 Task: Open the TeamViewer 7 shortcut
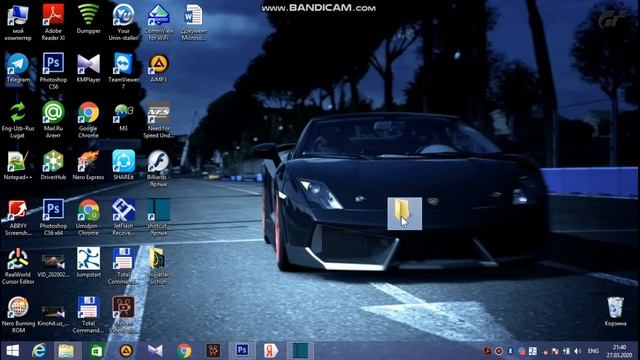[123, 71]
